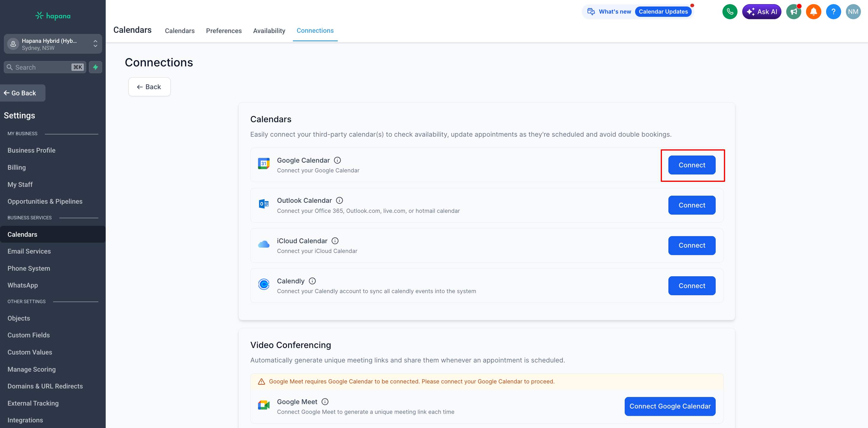Click the Google Meet info icon
This screenshot has width=868, height=428.
click(x=325, y=402)
